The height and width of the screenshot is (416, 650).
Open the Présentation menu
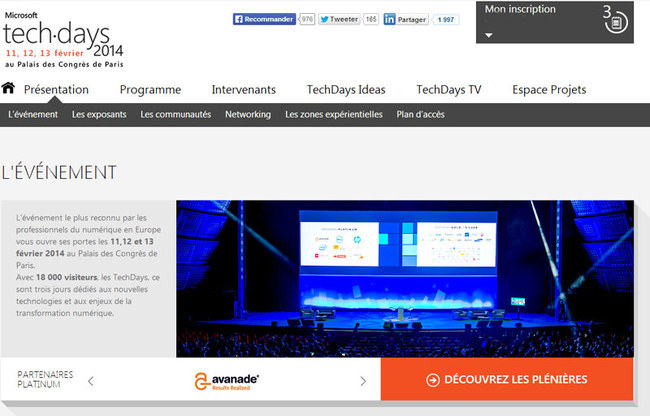click(x=56, y=89)
